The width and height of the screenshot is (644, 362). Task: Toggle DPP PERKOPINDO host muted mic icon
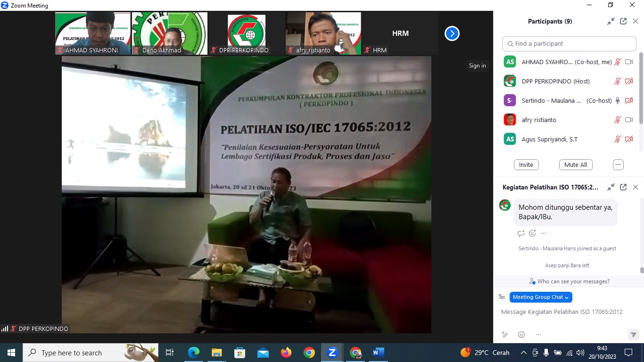point(618,81)
